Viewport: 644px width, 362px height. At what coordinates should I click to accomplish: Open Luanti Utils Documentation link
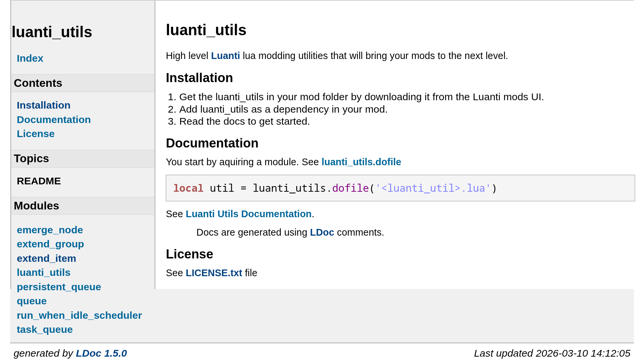[249, 214]
